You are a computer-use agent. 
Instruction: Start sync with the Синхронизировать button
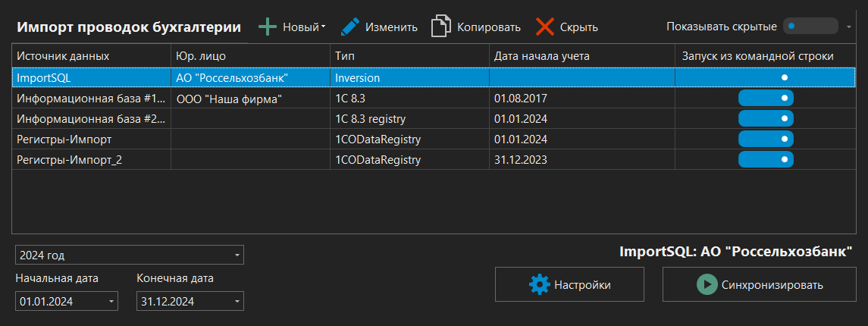tap(759, 284)
